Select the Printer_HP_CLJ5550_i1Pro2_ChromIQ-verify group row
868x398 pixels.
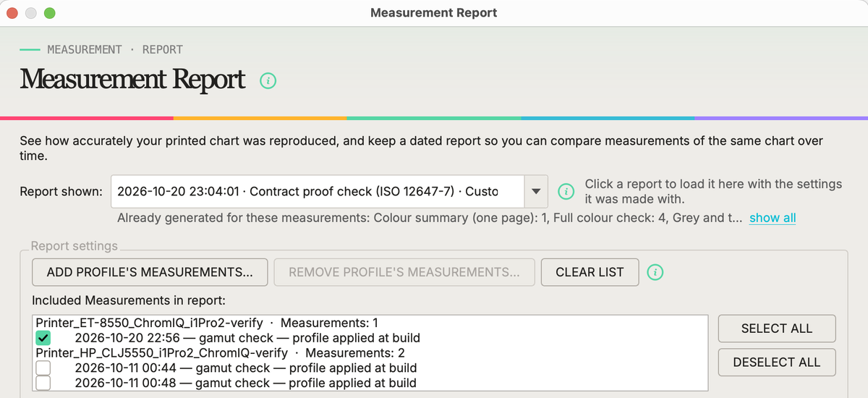click(370, 353)
